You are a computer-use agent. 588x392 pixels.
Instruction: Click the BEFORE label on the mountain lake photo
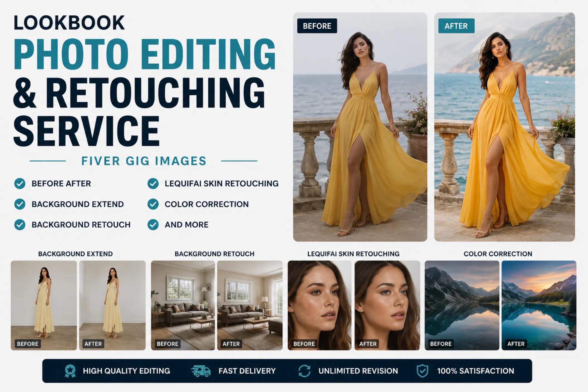441,344
